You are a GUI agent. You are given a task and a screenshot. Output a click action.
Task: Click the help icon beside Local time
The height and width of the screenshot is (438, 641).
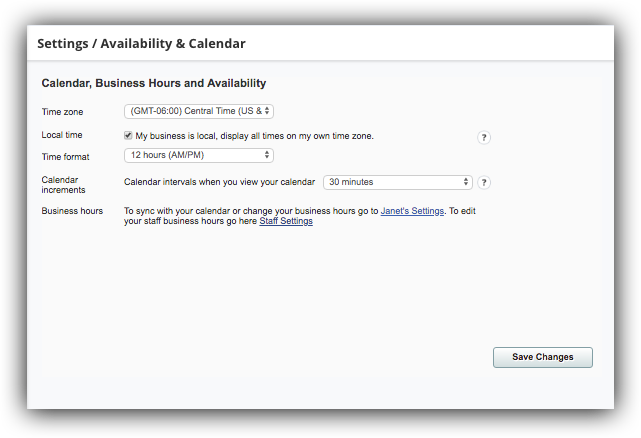[x=484, y=137]
